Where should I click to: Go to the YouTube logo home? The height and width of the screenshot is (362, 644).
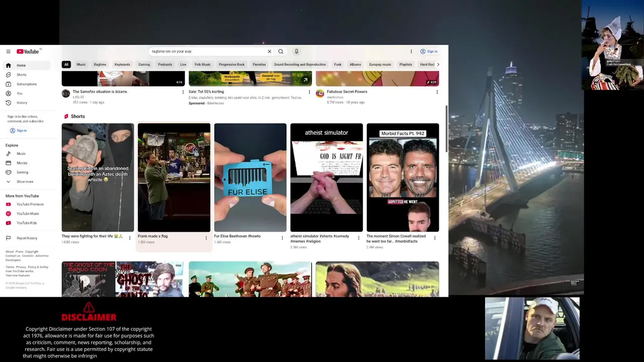tap(28, 51)
